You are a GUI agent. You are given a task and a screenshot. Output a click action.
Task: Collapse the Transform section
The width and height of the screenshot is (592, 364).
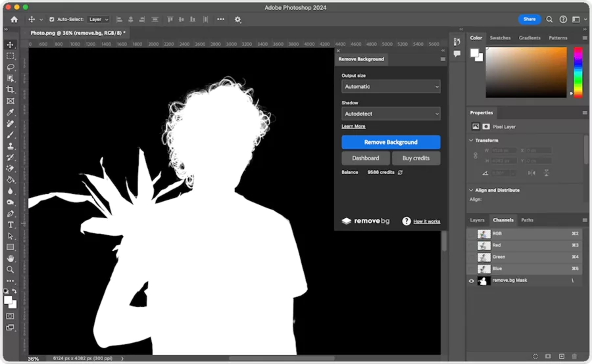[x=471, y=141]
